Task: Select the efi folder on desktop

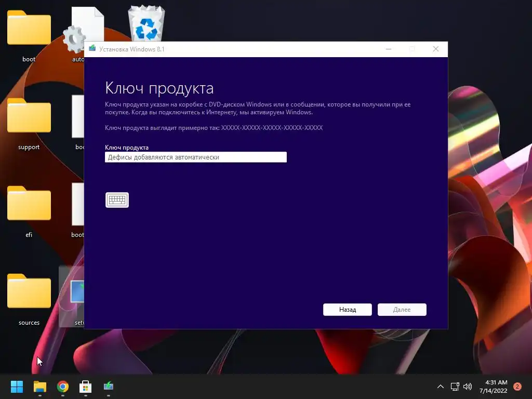Action: coord(29,212)
